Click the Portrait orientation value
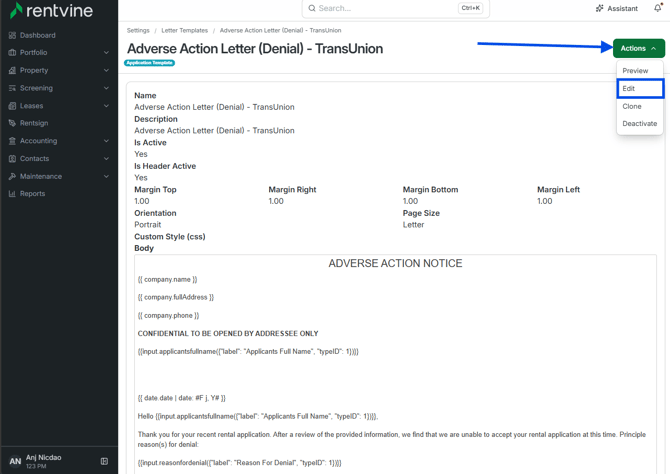Viewport: 670px width, 474px height. coord(148,224)
